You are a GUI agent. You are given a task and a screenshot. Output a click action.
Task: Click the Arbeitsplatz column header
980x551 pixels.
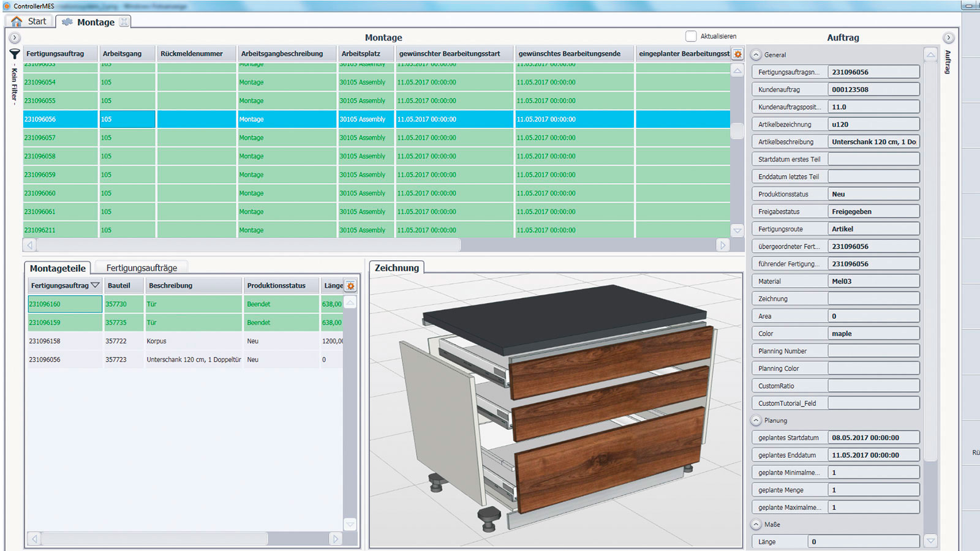tap(361, 54)
